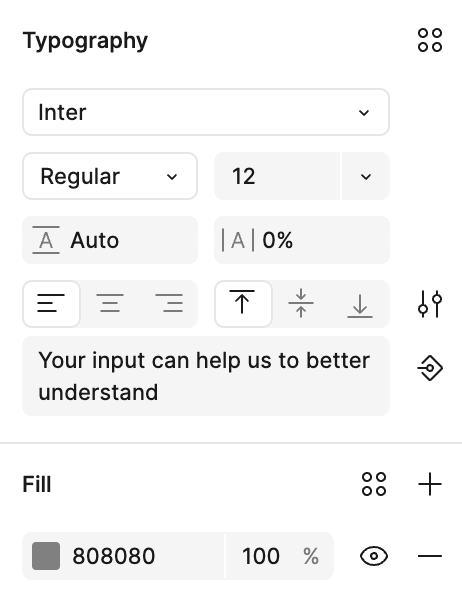Click apply variable icon beside text content
The width and height of the screenshot is (462, 592).
coord(430,368)
